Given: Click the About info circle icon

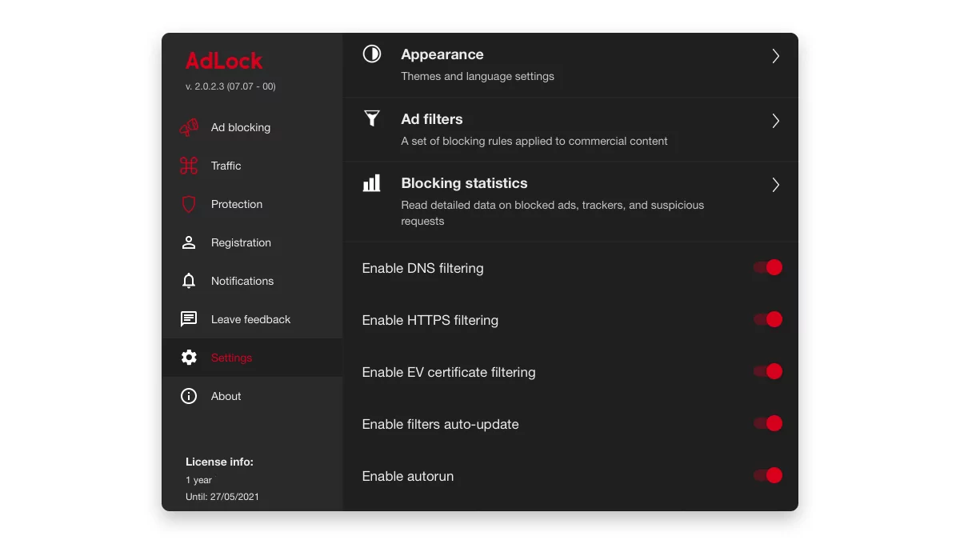Looking at the screenshot, I should 189,396.
